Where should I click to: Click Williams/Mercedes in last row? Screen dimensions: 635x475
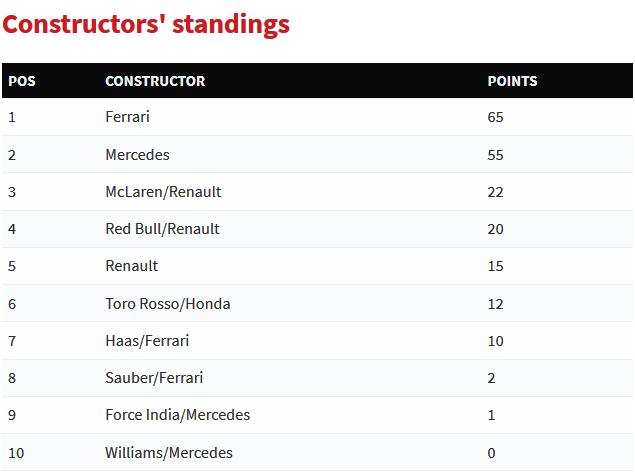(x=169, y=453)
